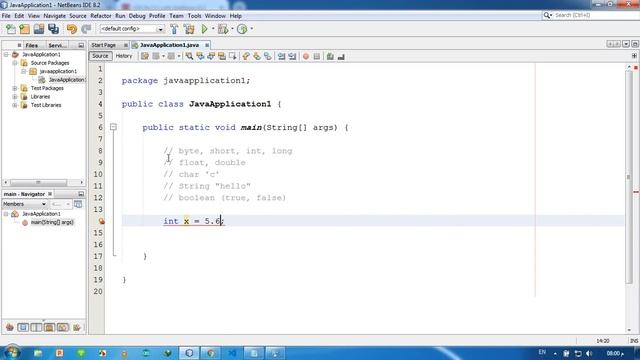The image size is (640, 360).
Task: Click the Profile Project icon
Action: click(x=242, y=29)
